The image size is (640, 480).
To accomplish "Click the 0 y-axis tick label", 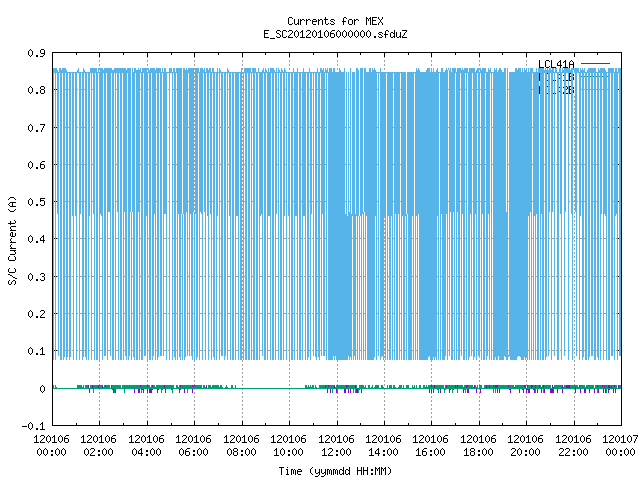I will (x=42, y=389).
